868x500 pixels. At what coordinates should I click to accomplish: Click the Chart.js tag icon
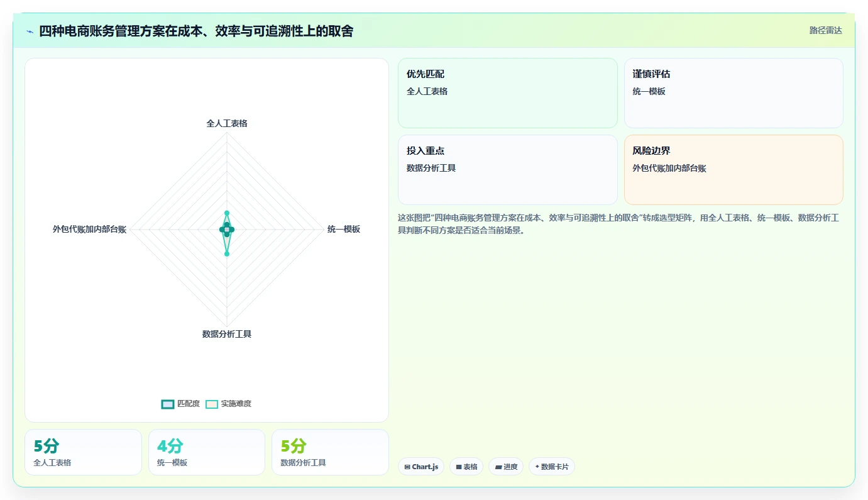(407, 467)
